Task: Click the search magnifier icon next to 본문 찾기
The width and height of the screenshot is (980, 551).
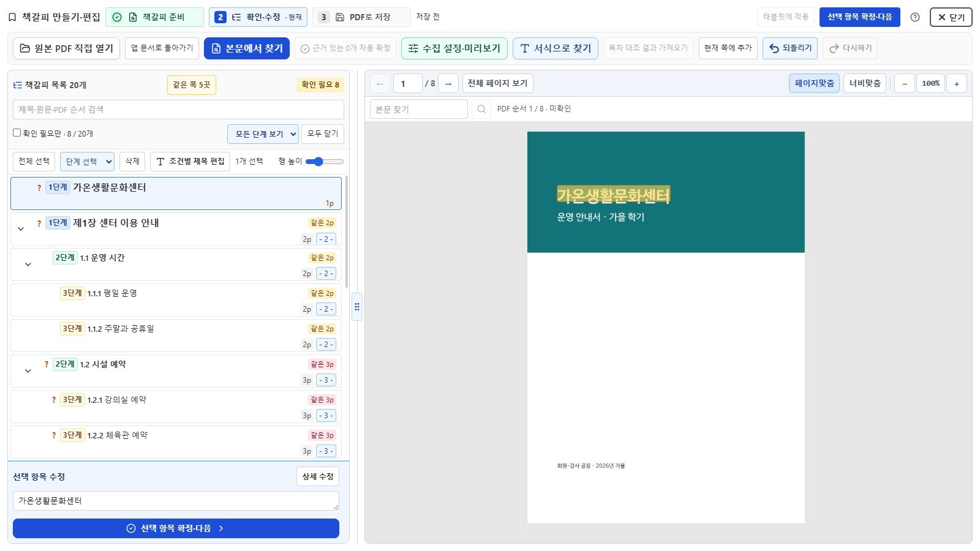Action: click(x=481, y=109)
